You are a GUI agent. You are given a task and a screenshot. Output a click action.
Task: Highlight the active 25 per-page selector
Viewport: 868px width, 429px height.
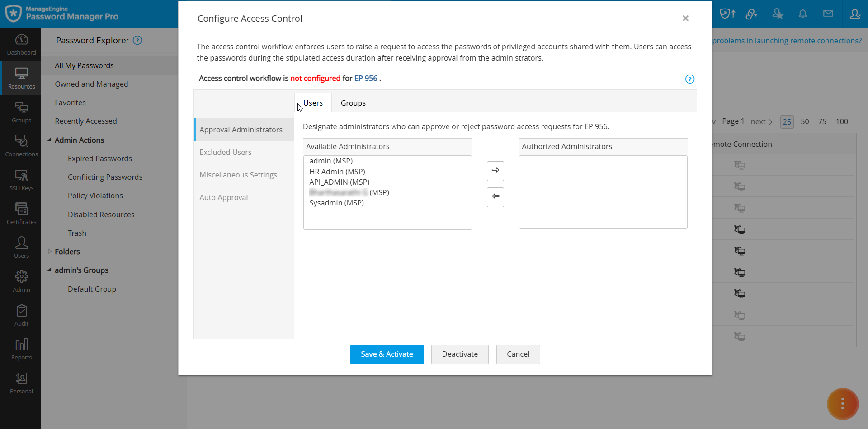[x=787, y=121]
